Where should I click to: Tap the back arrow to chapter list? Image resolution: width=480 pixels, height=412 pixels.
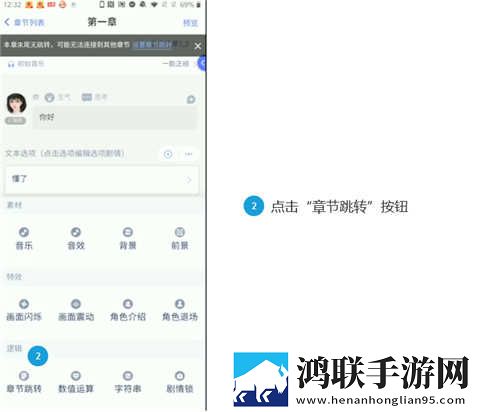(x=7, y=22)
